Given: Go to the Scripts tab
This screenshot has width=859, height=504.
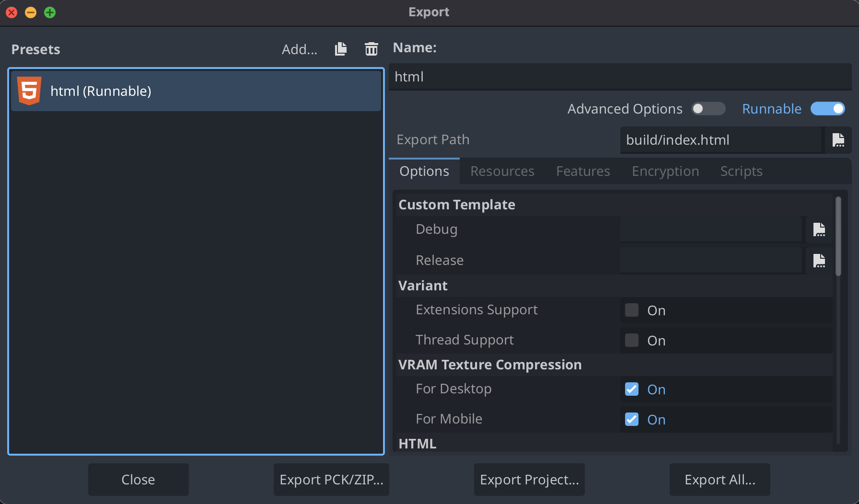Looking at the screenshot, I should [741, 172].
